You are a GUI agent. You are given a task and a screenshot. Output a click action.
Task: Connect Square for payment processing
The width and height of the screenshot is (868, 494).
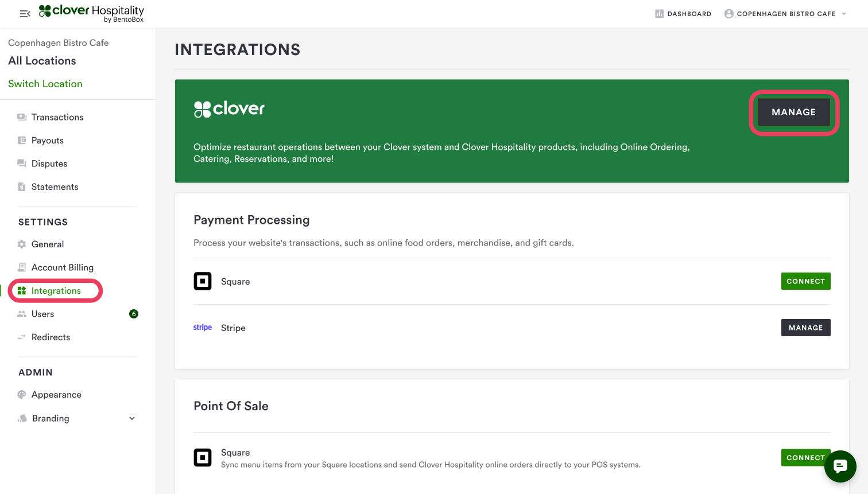click(805, 281)
